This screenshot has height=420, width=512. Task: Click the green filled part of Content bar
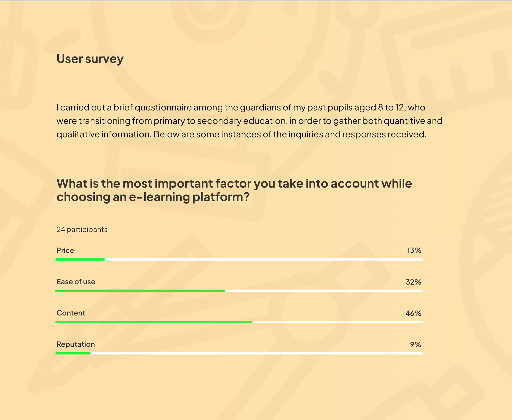154,322
